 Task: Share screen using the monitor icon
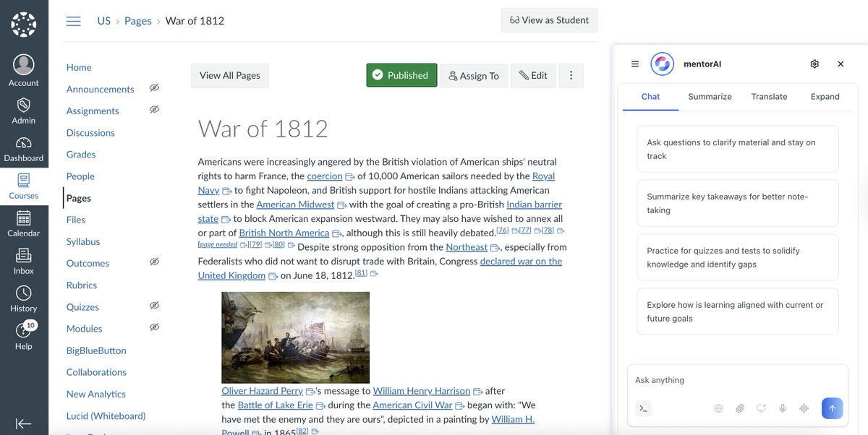coord(761,408)
